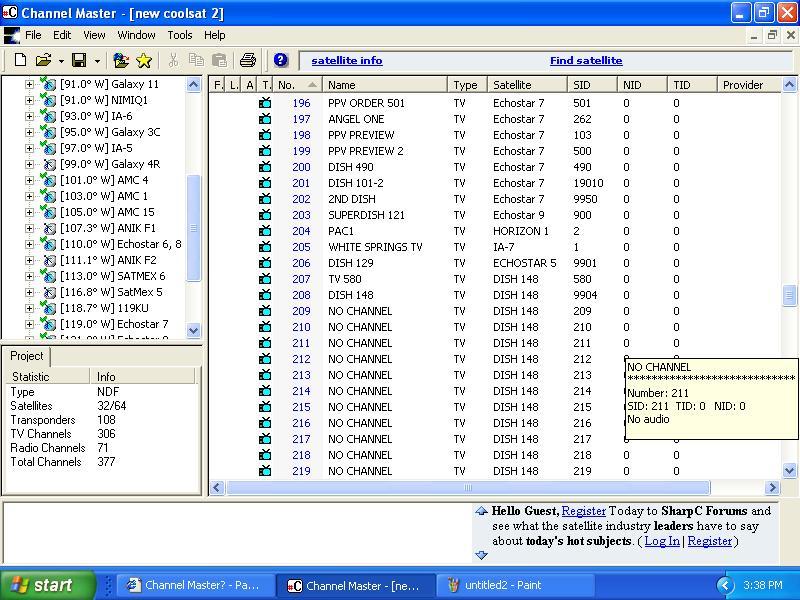Expand the [110.0° W] Echostar 6, 8 node
The width and height of the screenshot is (800, 600).
tap(29, 244)
